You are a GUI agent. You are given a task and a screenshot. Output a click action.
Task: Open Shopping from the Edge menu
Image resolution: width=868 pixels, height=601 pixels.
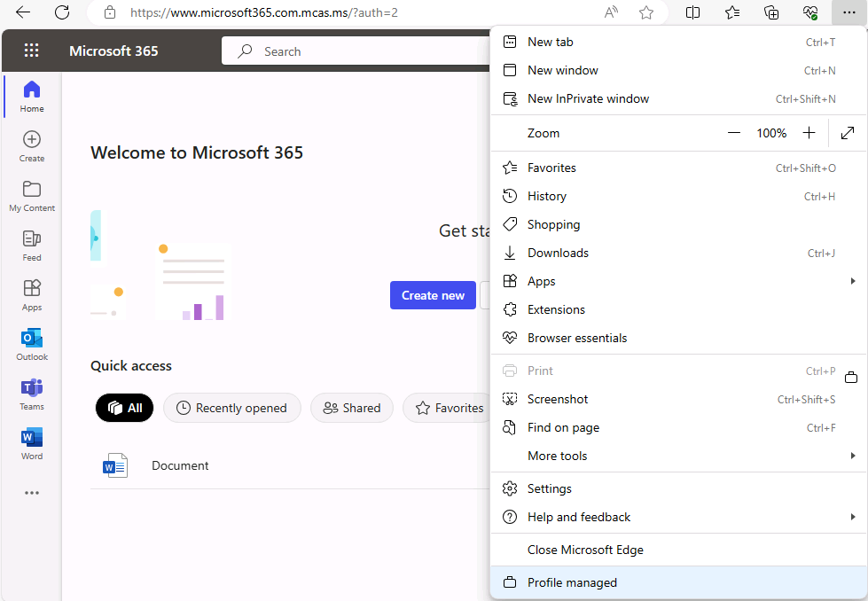coord(678,224)
